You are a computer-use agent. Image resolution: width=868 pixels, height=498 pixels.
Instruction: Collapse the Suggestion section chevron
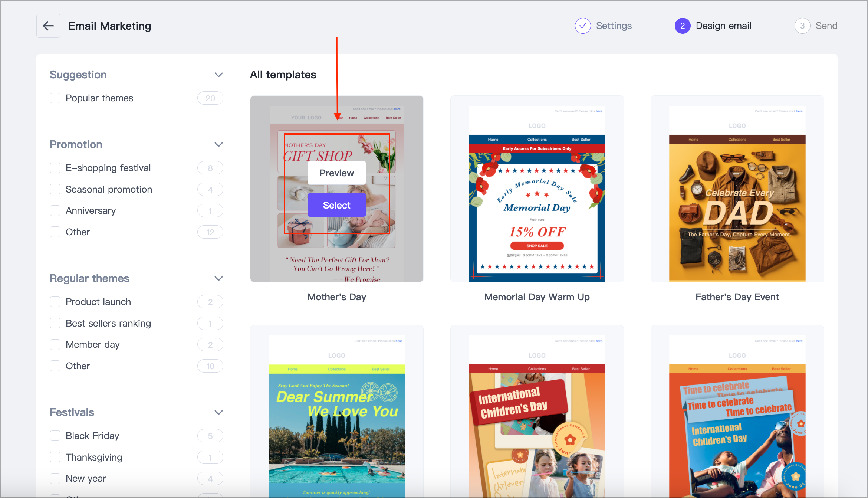point(218,75)
